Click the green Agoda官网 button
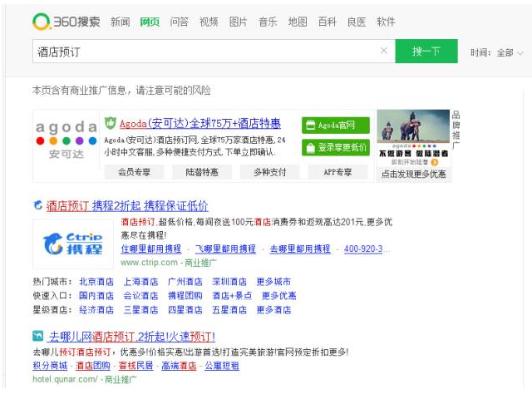Screen dimensions: 532x394 336,126
